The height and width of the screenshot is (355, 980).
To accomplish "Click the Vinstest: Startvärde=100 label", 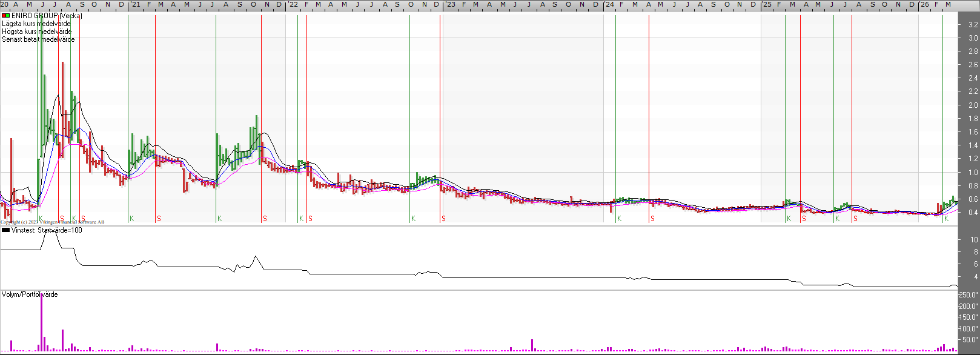I will [47, 230].
